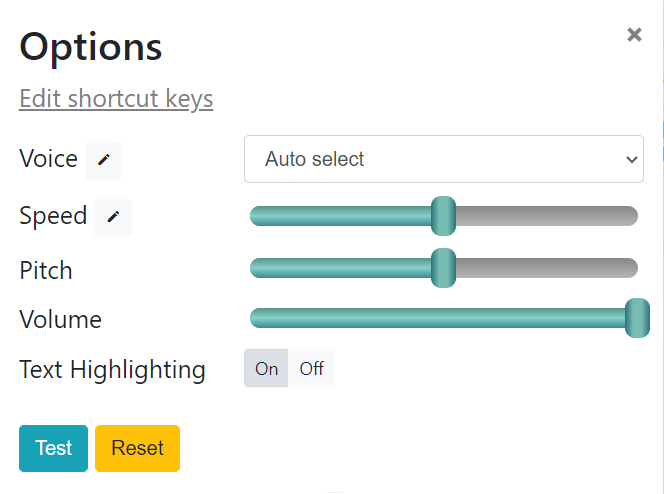The image size is (664, 494).
Task: Close the Options panel with the X
Action: pyautogui.click(x=634, y=35)
